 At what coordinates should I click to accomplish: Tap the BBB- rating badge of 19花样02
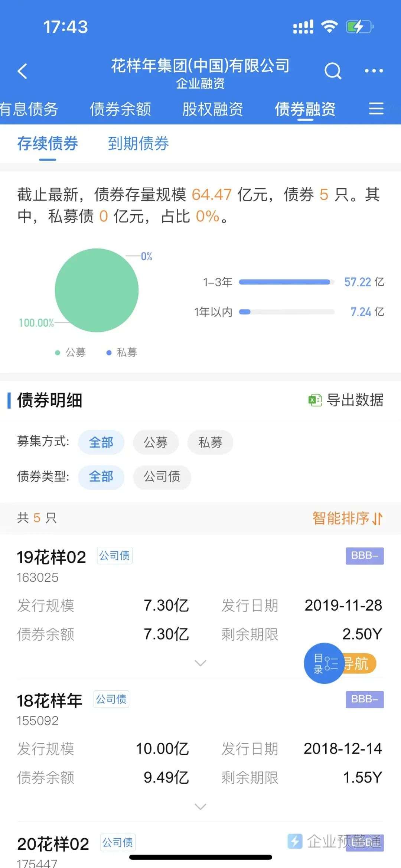tap(365, 556)
